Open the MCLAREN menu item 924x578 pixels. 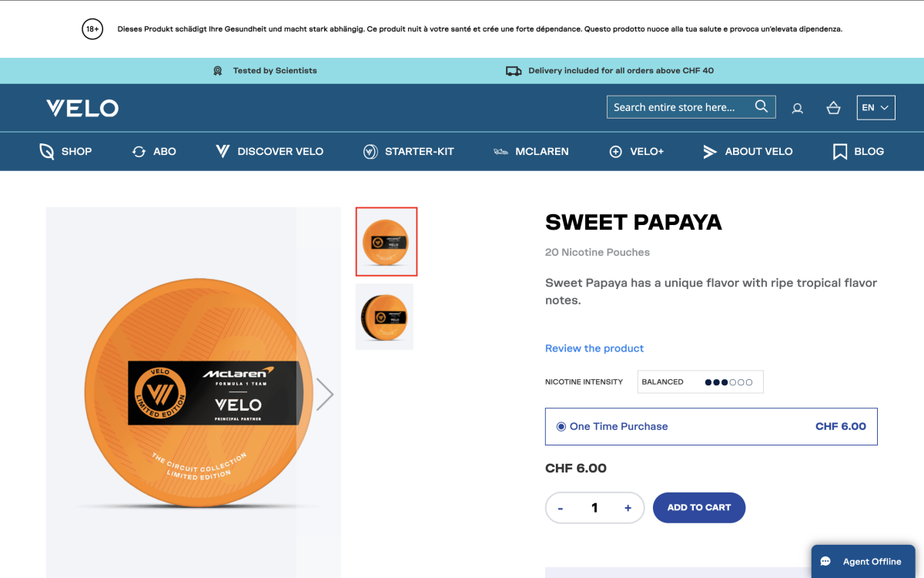coord(531,151)
